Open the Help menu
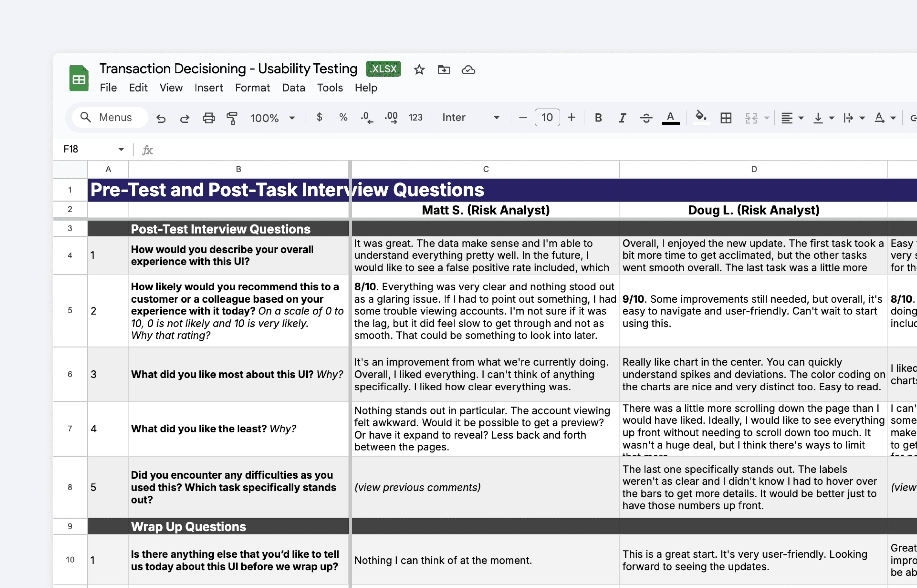 366,88
